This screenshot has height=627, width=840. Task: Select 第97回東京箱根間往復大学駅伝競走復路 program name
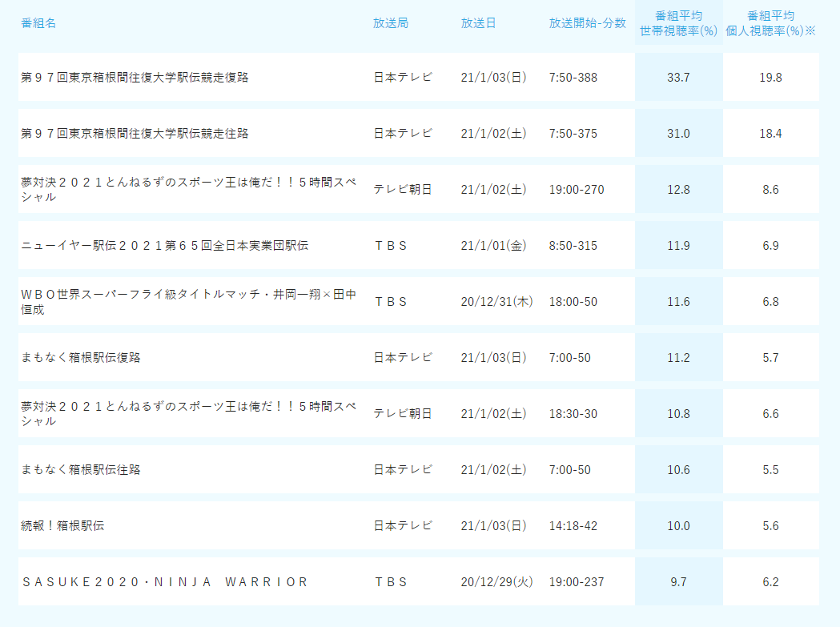[x=135, y=77]
